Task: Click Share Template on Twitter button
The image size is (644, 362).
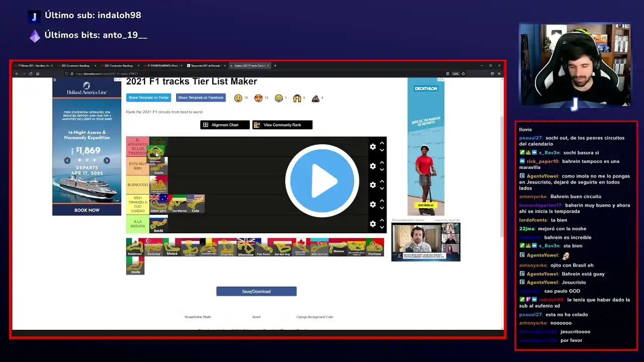Action: click(x=149, y=98)
